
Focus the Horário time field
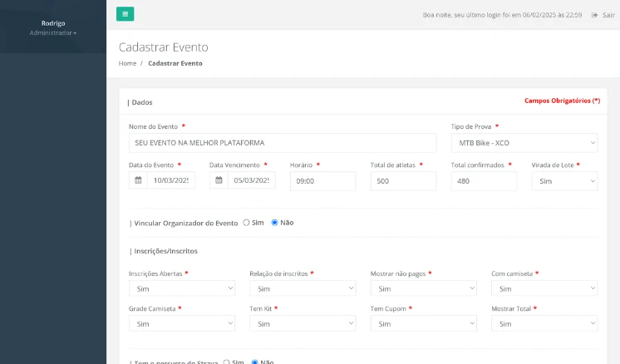pyautogui.click(x=322, y=181)
